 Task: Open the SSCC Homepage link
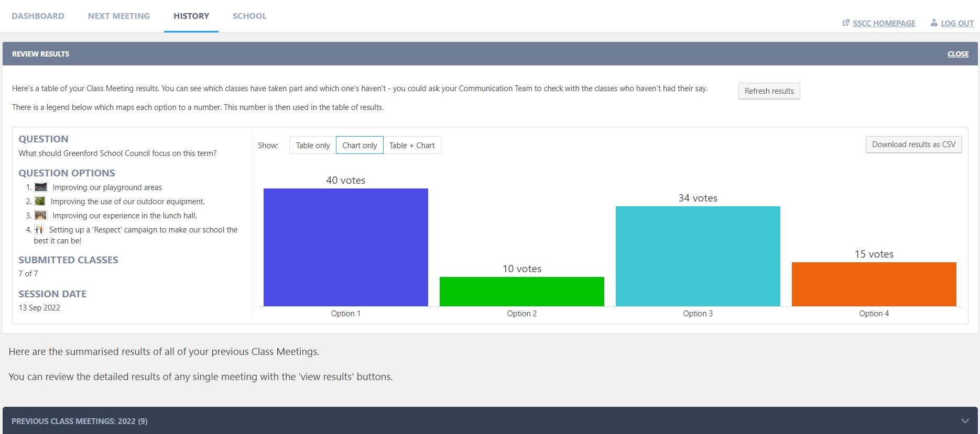tap(884, 23)
